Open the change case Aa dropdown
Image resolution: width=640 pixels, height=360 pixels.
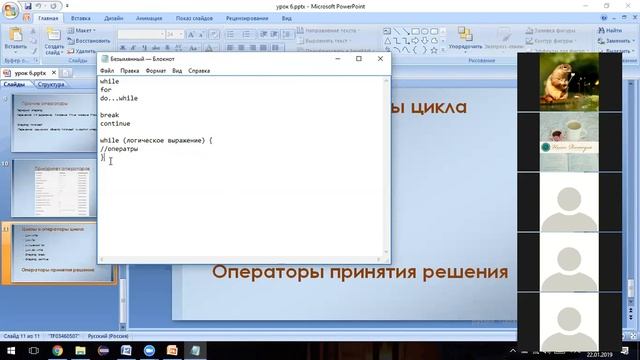coord(194,48)
